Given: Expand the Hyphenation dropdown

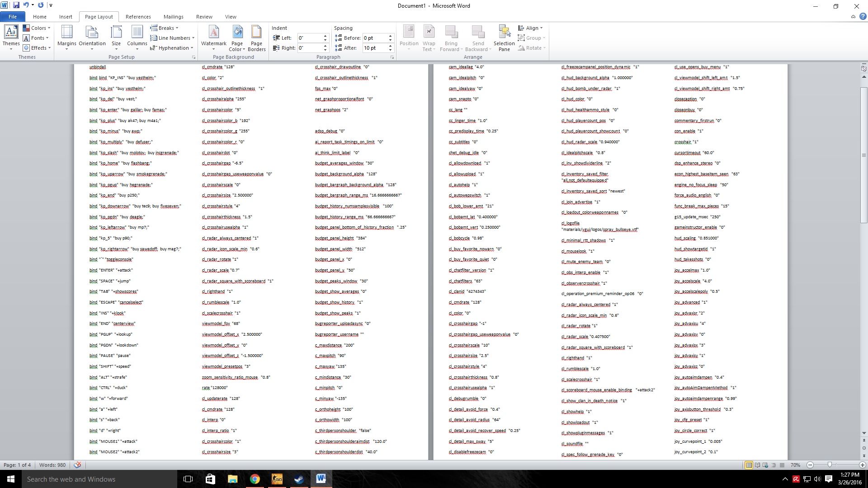Looking at the screenshot, I should point(172,48).
